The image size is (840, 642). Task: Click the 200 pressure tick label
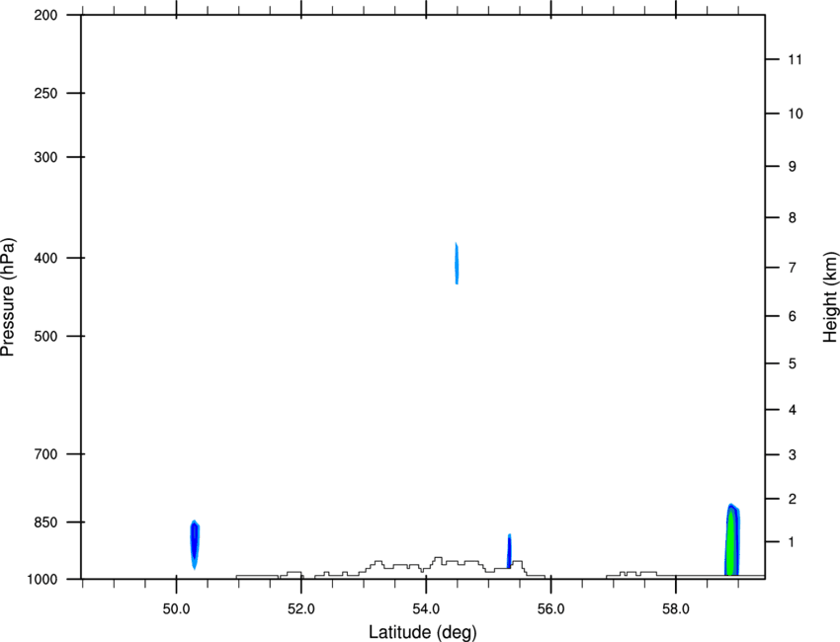(46, 15)
